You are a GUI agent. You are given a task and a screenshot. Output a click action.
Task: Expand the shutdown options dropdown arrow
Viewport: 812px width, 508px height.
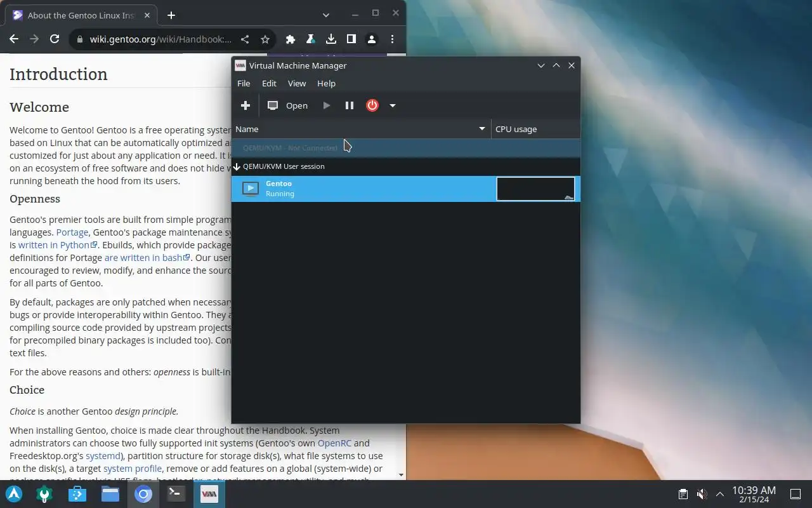pos(393,105)
